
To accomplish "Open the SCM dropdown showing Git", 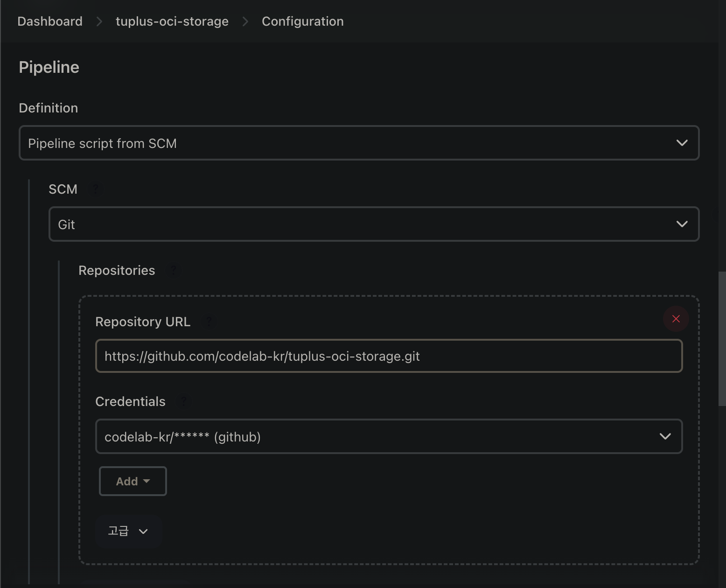I will coord(374,224).
